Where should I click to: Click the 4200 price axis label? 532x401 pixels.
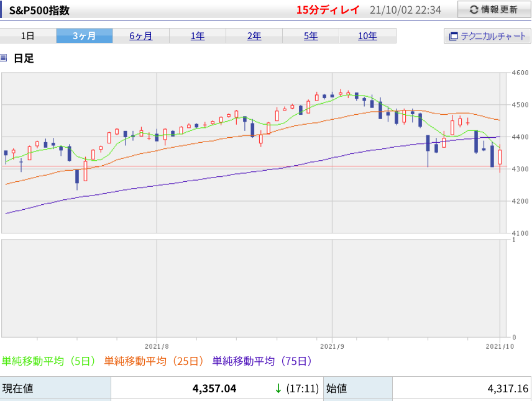[x=520, y=201]
